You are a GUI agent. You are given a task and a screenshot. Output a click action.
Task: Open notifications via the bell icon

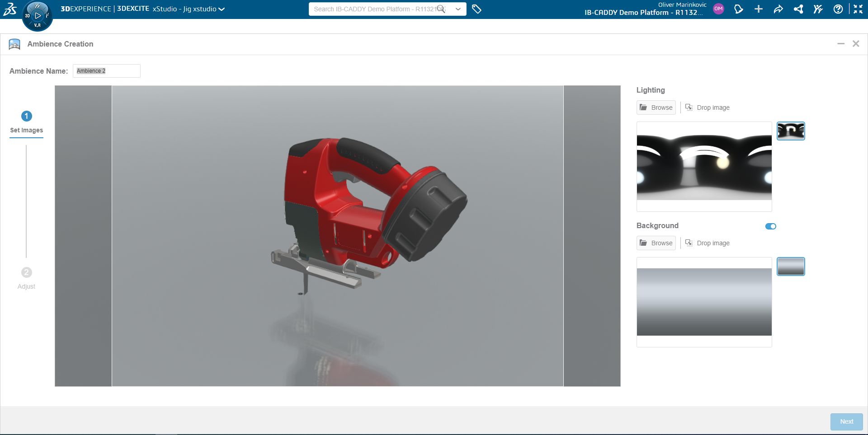tap(739, 9)
